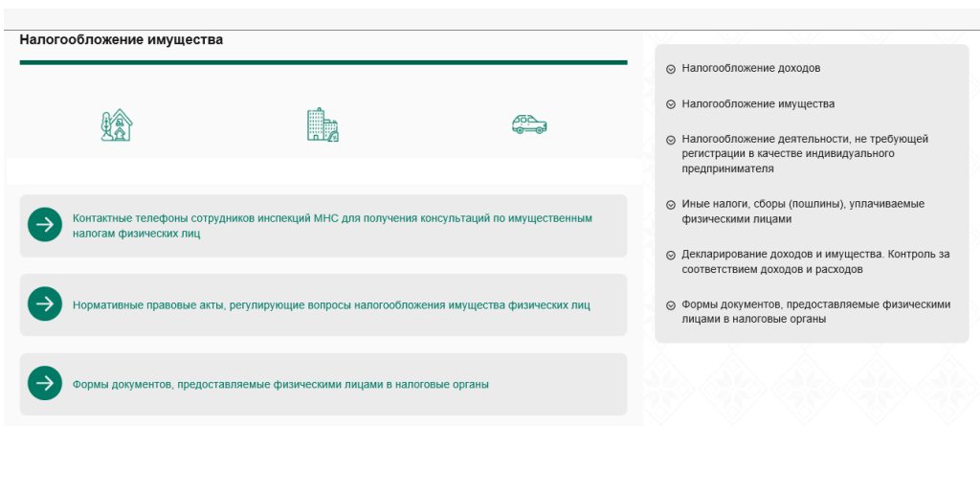The image size is (980, 494).
Task: Click the office building icon
Action: (x=322, y=125)
